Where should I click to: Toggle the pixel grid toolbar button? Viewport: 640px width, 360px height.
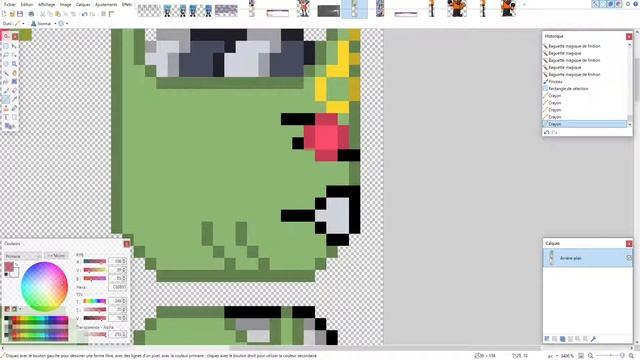pyautogui.click(x=104, y=14)
